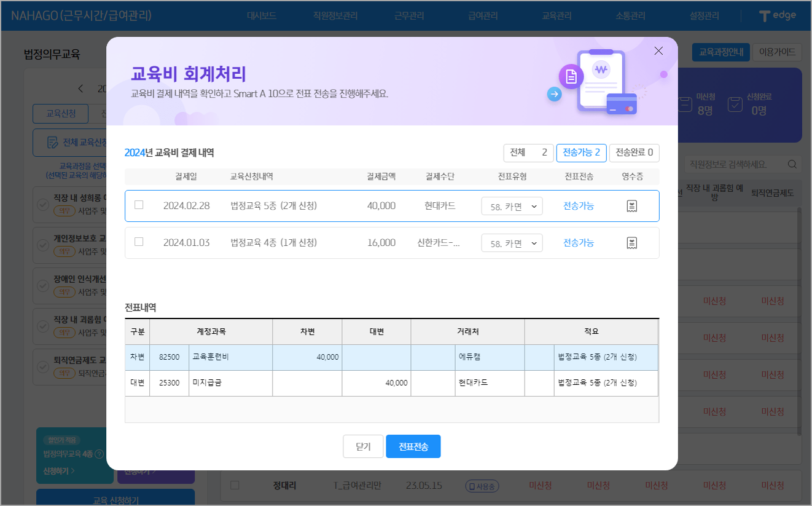
Task: Select the 미지급금 voucher row
Action: click(391, 383)
